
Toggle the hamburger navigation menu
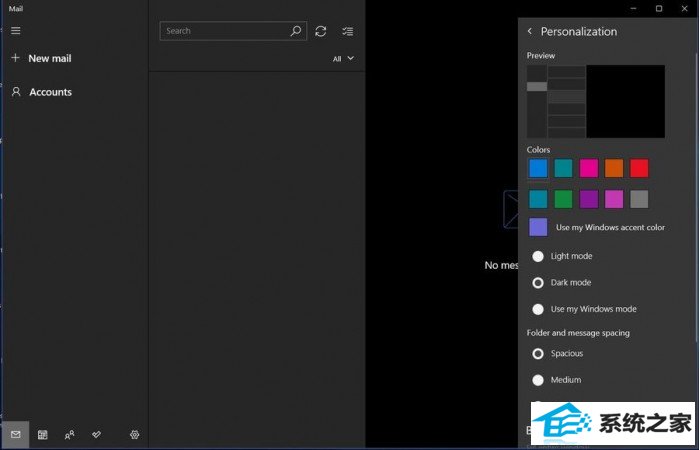point(16,30)
